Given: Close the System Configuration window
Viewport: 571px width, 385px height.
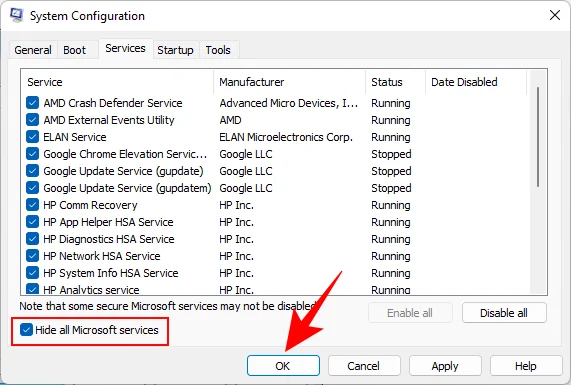Looking at the screenshot, I should point(555,15).
